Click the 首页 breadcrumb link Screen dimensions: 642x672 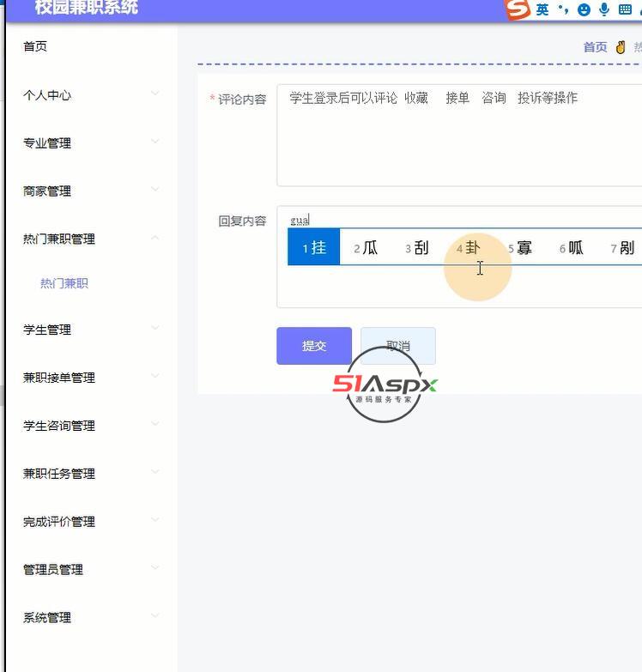click(595, 47)
